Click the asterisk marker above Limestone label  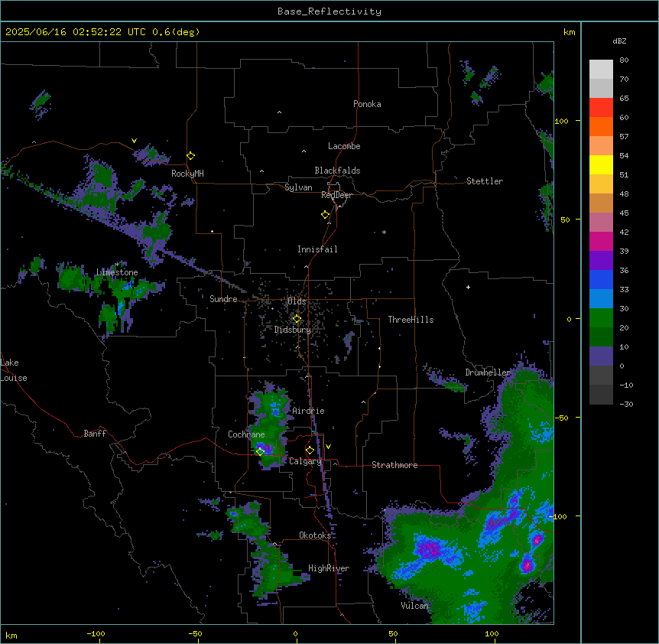pos(117,265)
